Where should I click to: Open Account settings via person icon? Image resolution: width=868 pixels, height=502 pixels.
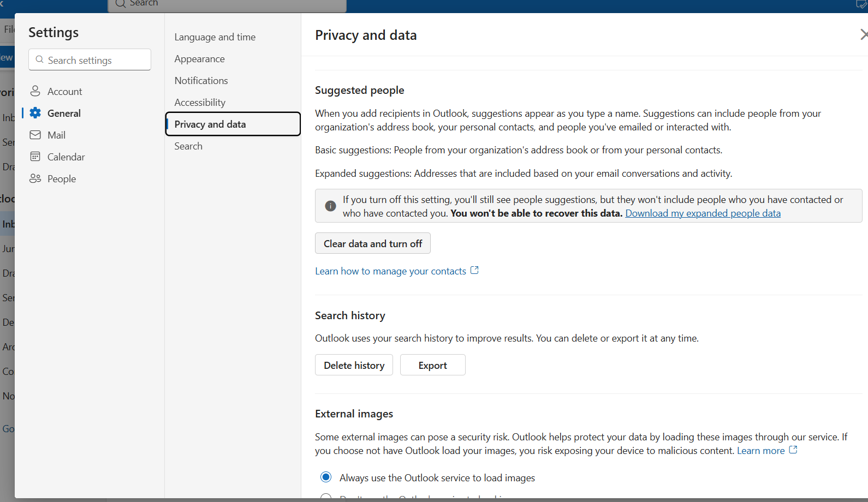[35, 91]
